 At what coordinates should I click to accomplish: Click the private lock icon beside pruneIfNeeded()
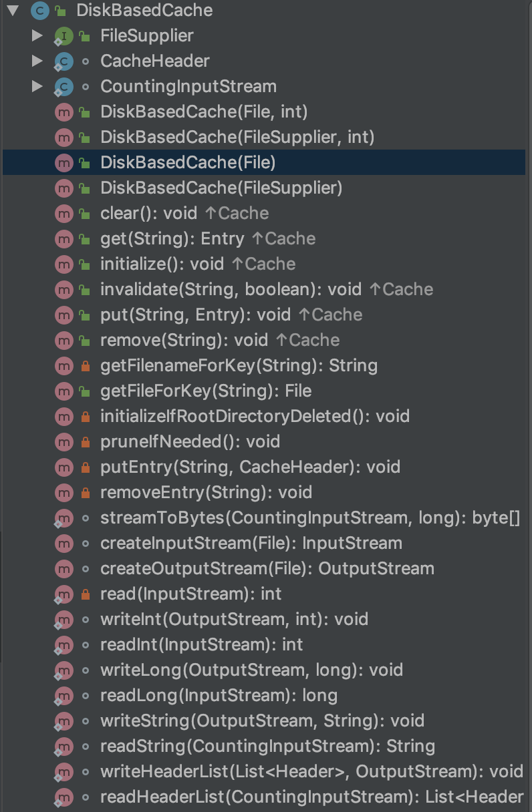click(x=85, y=442)
